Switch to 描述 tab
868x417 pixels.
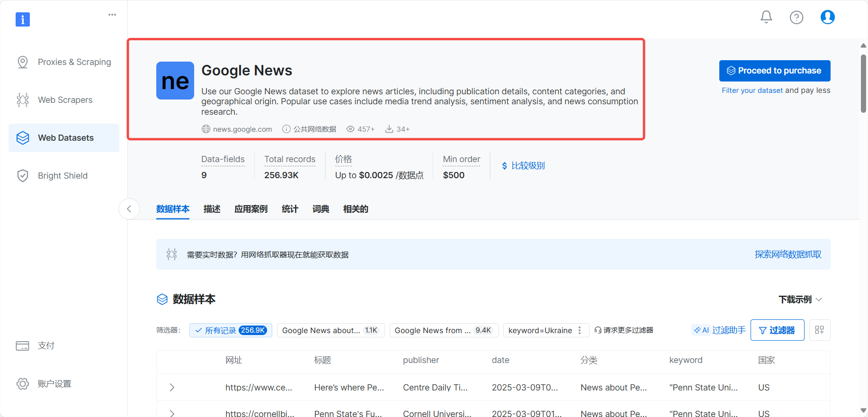(212, 209)
